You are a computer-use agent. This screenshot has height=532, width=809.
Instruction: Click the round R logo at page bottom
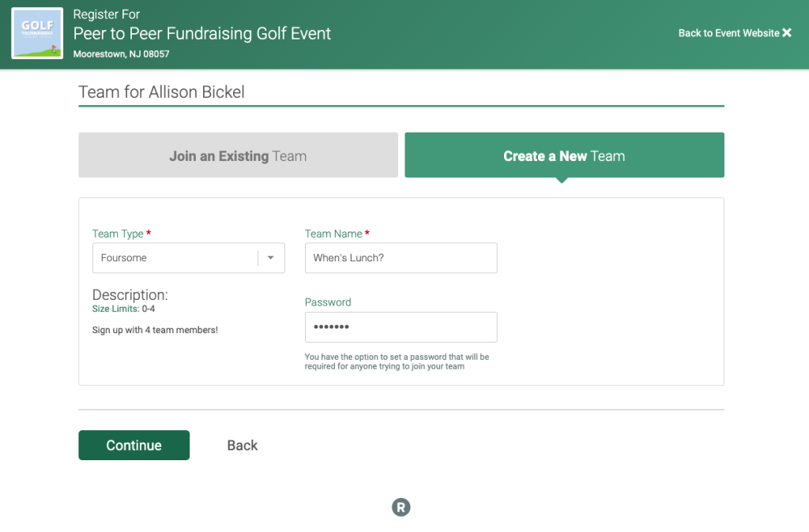coord(401,508)
